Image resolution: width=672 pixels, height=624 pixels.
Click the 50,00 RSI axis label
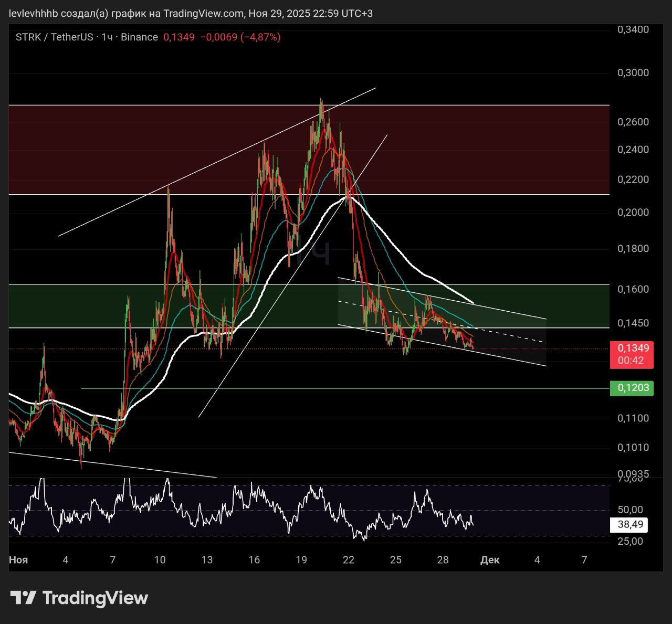pyautogui.click(x=630, y=510)
